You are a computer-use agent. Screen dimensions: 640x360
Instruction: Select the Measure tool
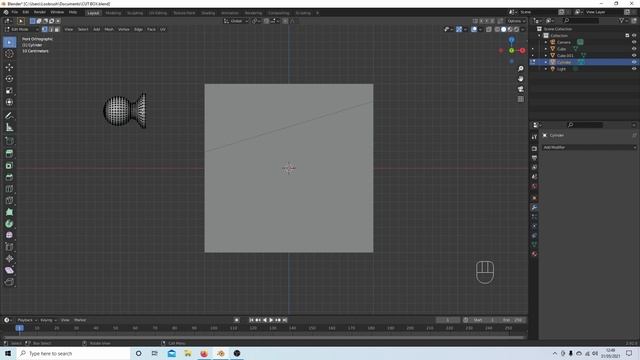point(9,128)
